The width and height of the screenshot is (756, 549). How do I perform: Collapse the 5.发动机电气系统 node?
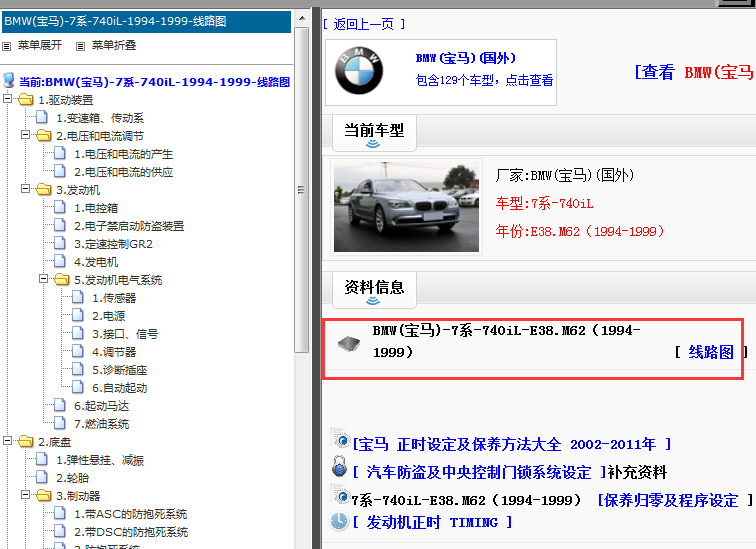click(43, 279)
